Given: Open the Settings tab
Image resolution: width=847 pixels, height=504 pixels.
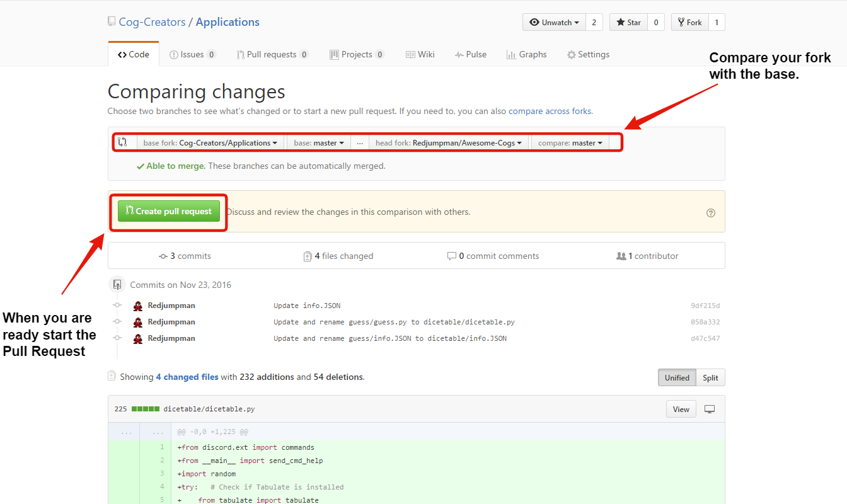Looking at the screenshot, I should (x=589, y=54).
